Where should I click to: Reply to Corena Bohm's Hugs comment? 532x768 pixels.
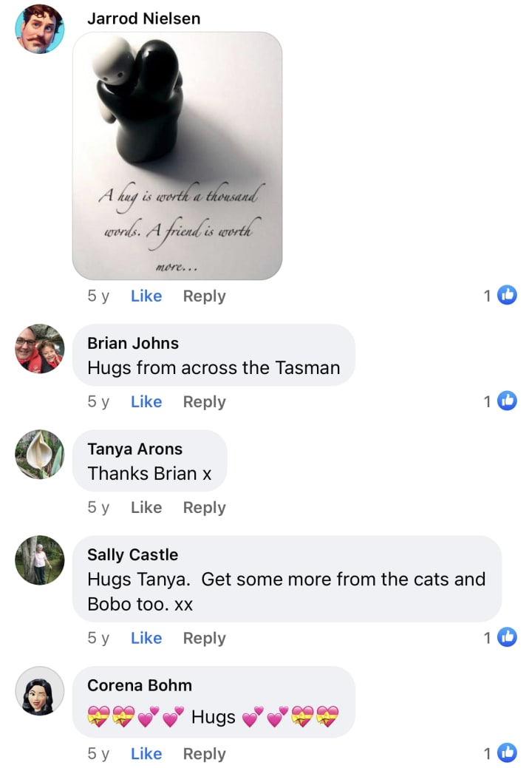click(204, 754)
